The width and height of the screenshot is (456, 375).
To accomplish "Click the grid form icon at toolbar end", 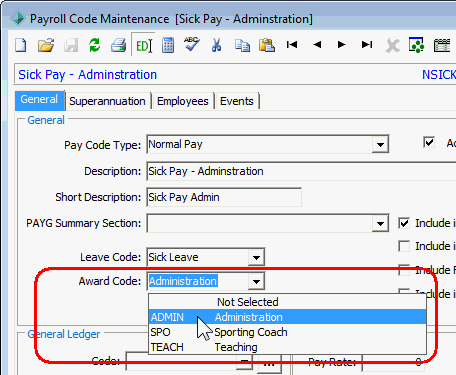I will [442, 45].
